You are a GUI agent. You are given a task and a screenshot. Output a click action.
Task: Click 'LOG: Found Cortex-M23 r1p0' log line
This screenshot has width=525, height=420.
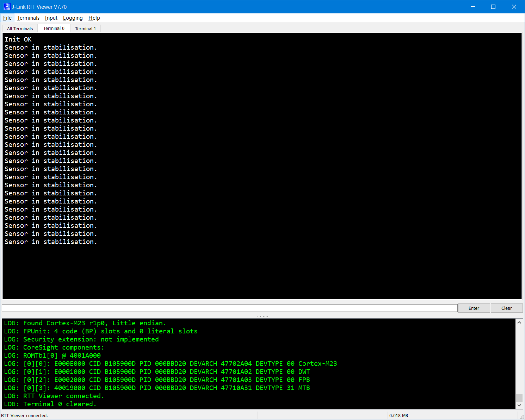(x=85, y=323)
